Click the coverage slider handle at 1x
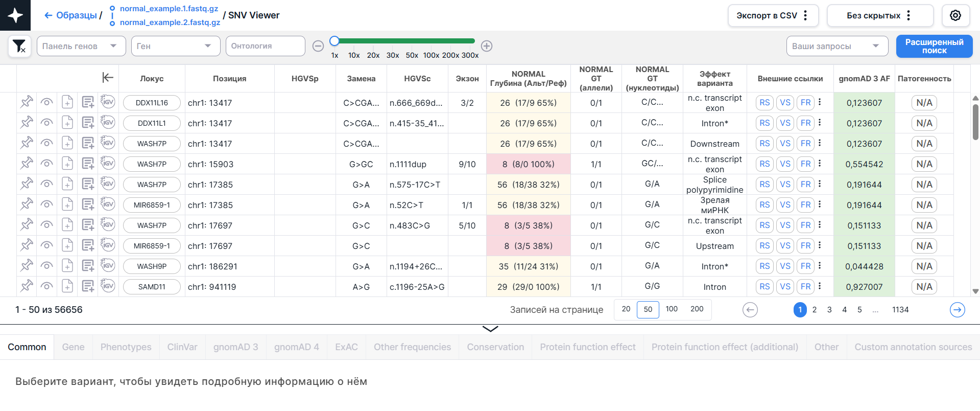This screenshot has width=980, height=411. pos(334,41)
